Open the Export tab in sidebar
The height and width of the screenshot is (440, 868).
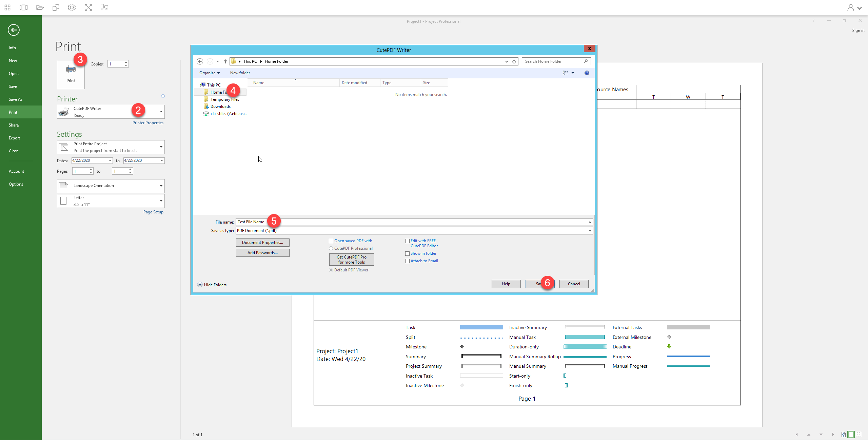pyautogui.click(x=14, y=138)
